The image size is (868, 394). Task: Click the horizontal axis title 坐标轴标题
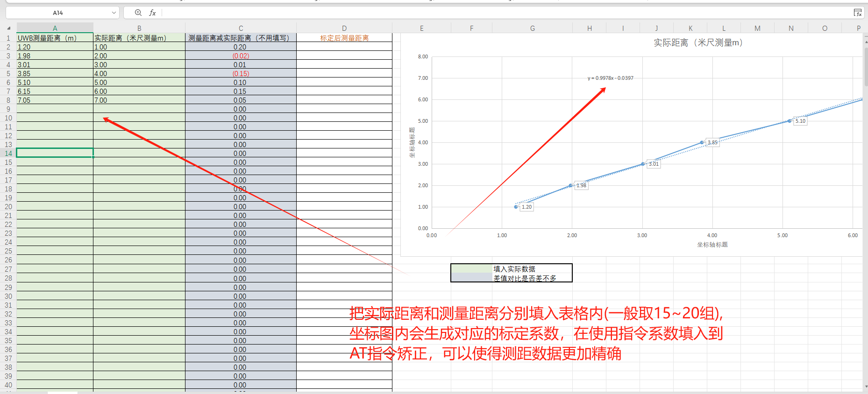(712, 245)
